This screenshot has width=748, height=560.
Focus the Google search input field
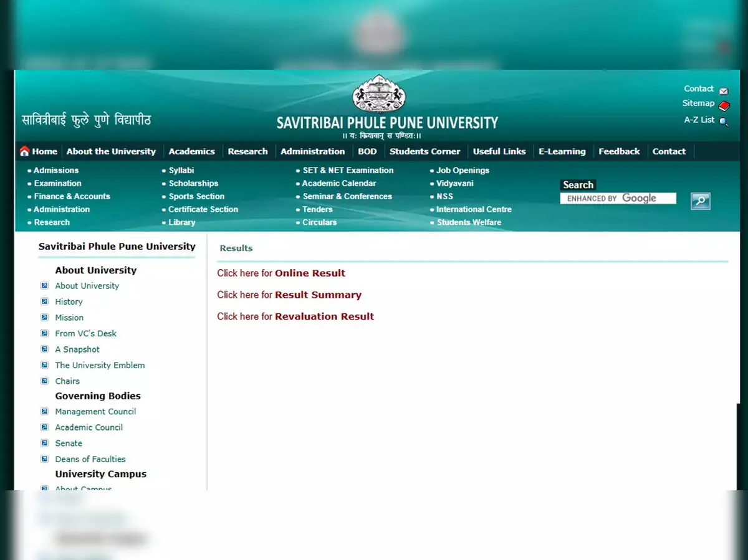coord(617,199)
